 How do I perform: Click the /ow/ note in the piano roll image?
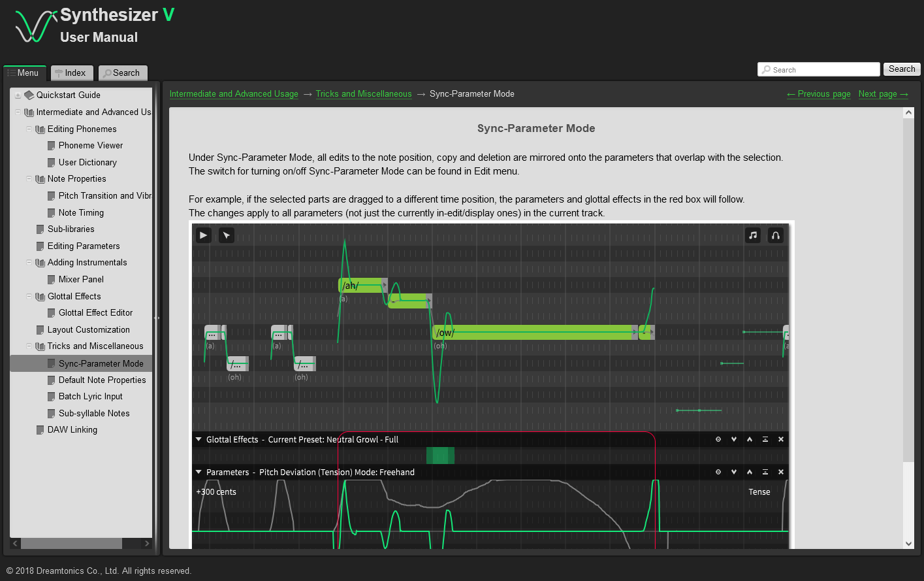(534, 333)
